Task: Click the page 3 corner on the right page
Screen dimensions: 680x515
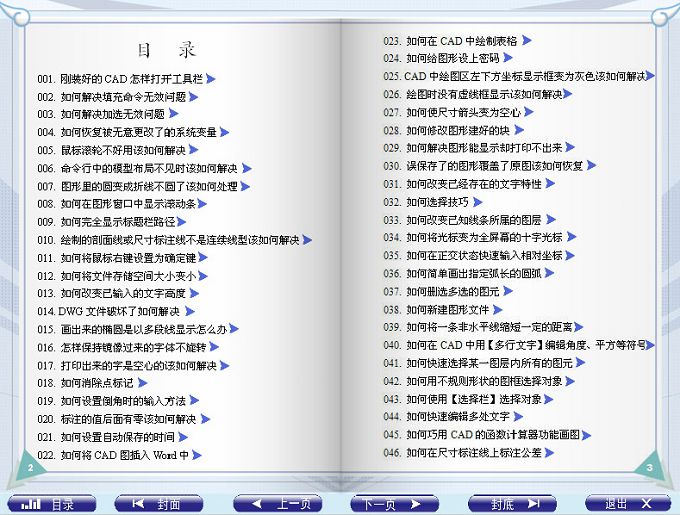Action: click(x=649, y=468)
